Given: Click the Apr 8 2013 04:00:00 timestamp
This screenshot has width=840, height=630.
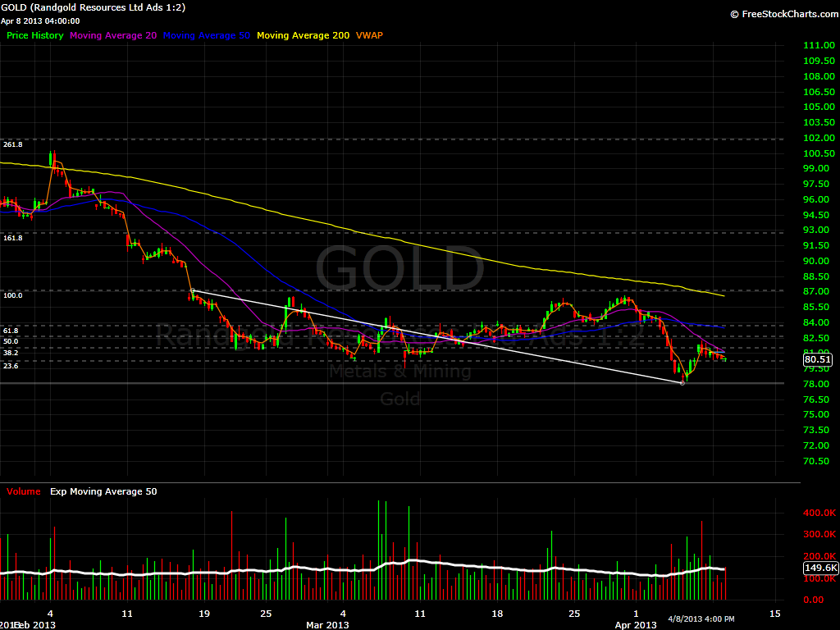Looking at the screenshot, I should 40,21.
